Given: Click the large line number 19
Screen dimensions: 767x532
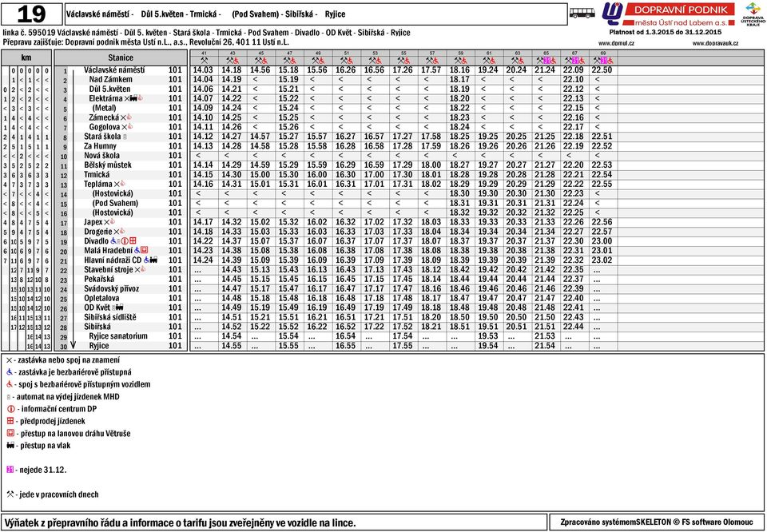Looking at the screenshot, I should (x=31, y=14).
